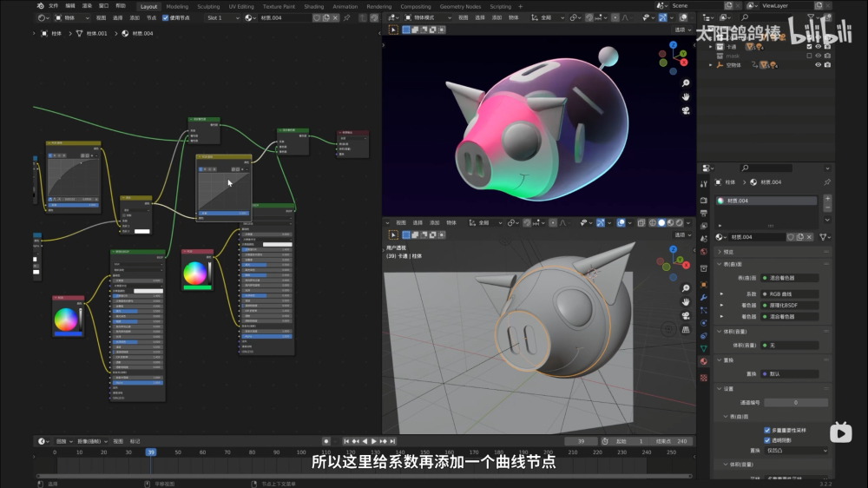Open the Modifier wrench properties tab
This screenshot has width=868, height=488.
click(704, 298)
